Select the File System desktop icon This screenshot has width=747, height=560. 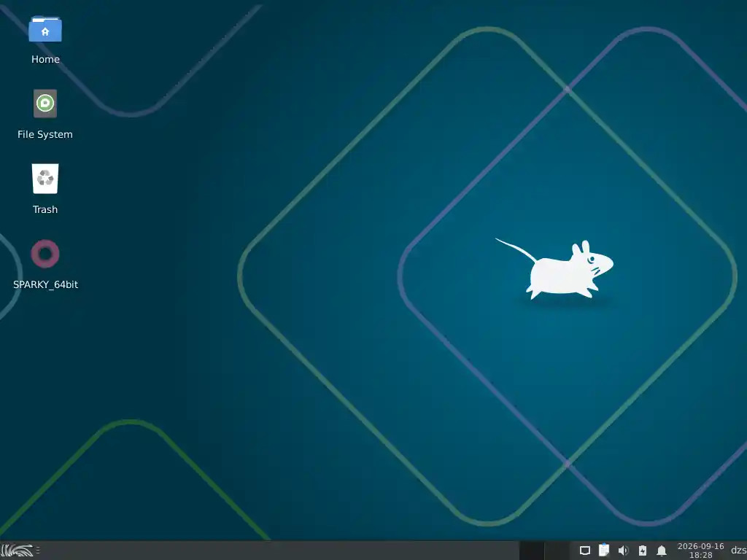coord(45,104)
